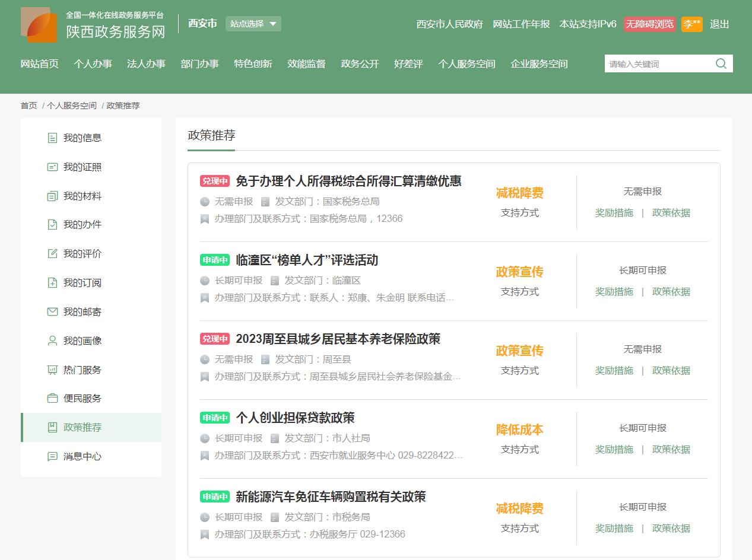
Task: Open policy 免于办理个人所得税综合所得汇算清缴优惠
Action: pos(349,182)
